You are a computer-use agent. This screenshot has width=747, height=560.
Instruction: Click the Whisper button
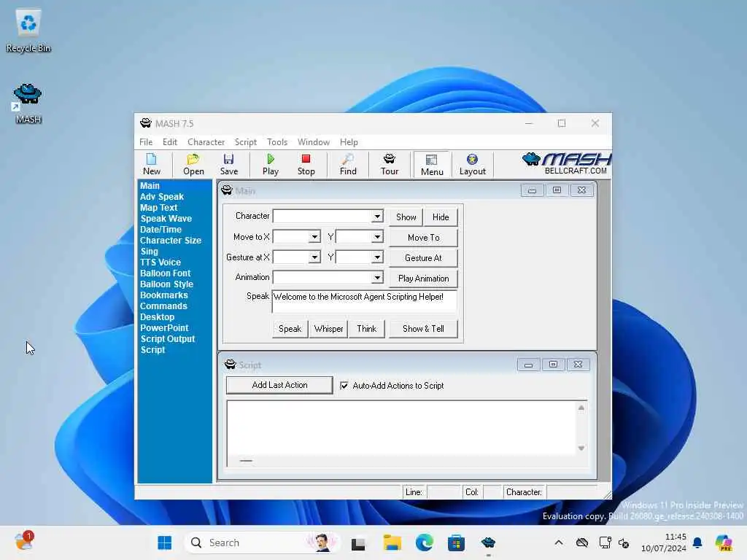coord(328,329)
